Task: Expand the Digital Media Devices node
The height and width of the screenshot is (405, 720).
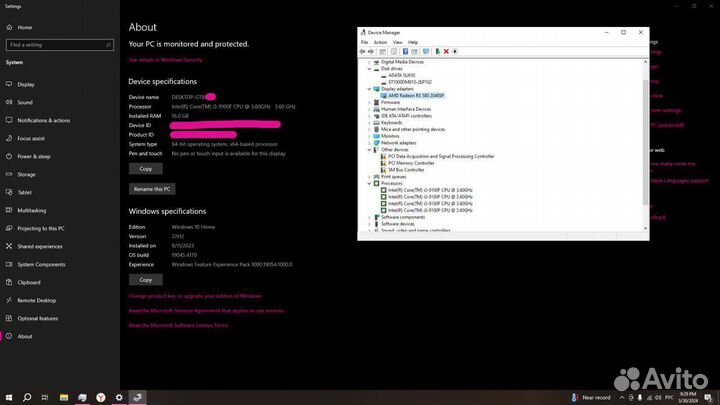Action: click(369, 62)
